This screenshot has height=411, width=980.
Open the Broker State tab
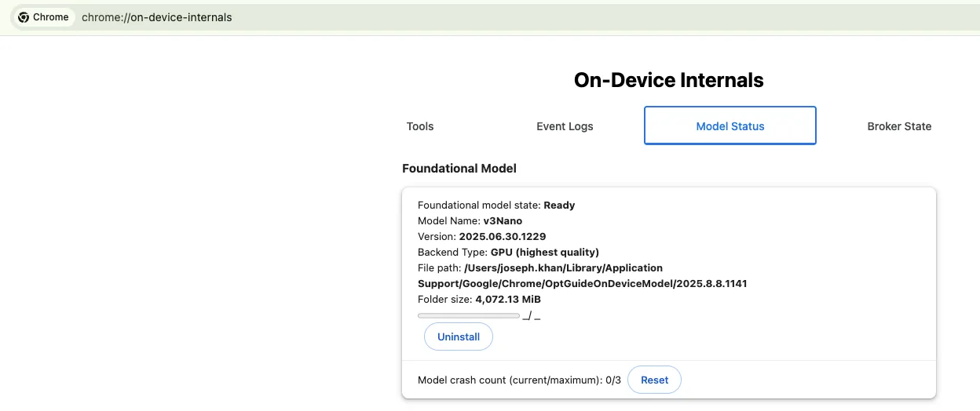click(899, 126)
